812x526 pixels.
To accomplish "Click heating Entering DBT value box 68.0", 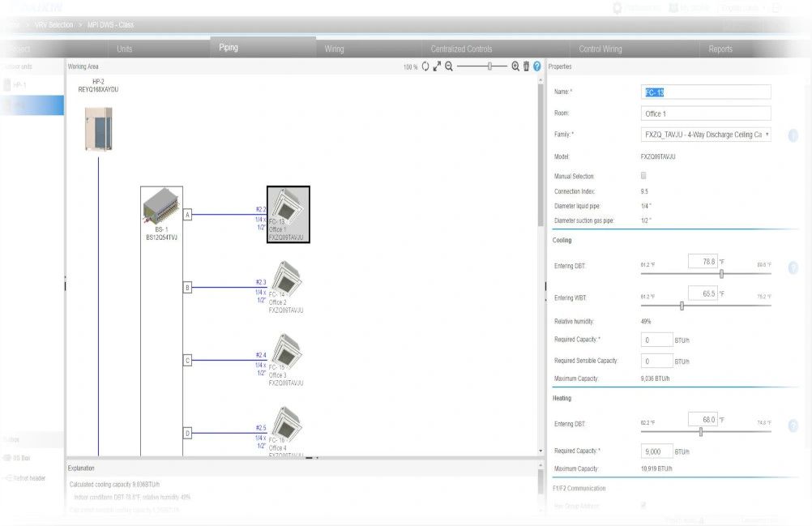I will point(703,419).
